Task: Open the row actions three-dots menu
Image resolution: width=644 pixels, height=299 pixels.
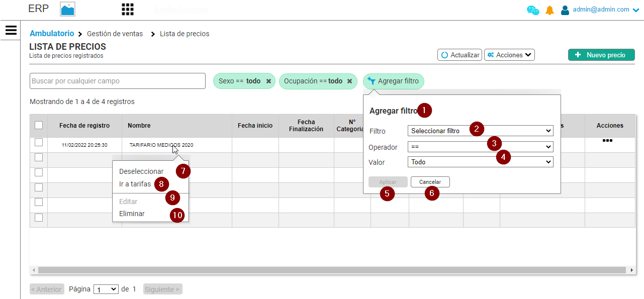Action: (x=607, y=141)
